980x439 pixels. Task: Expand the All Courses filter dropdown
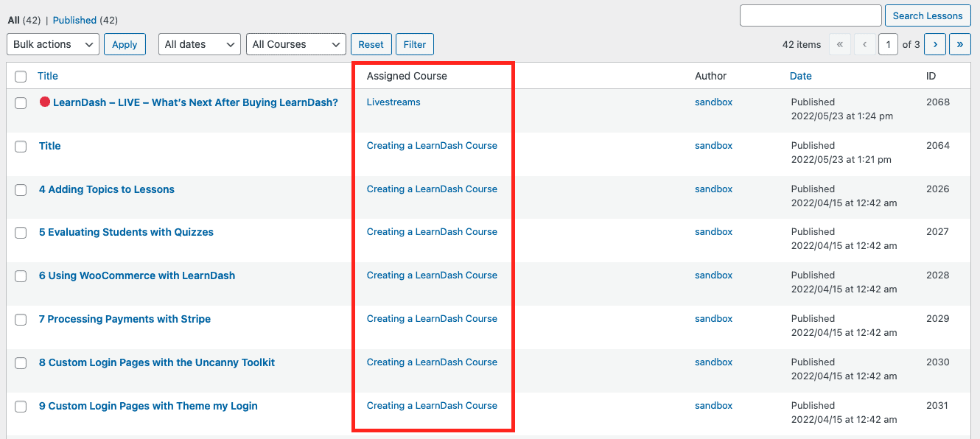tap(296, 44)
